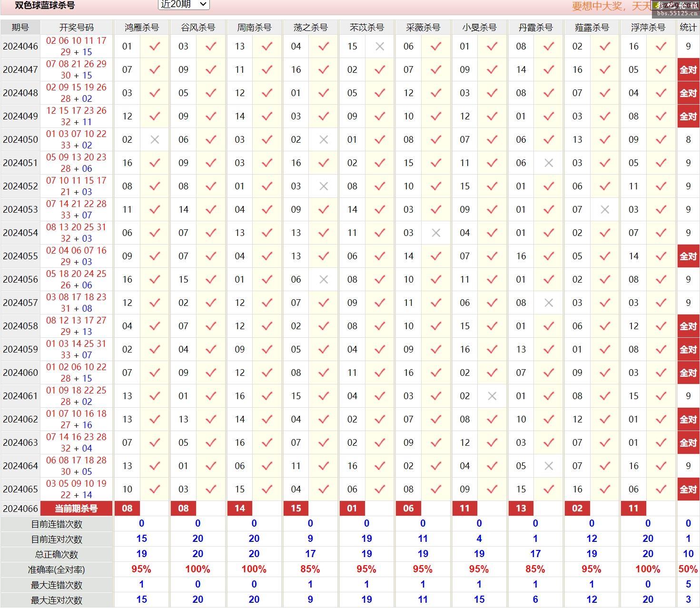Click the red checkmark in 鸿雁杀号 for 2024046
The image size is (700, 608).
155,47
